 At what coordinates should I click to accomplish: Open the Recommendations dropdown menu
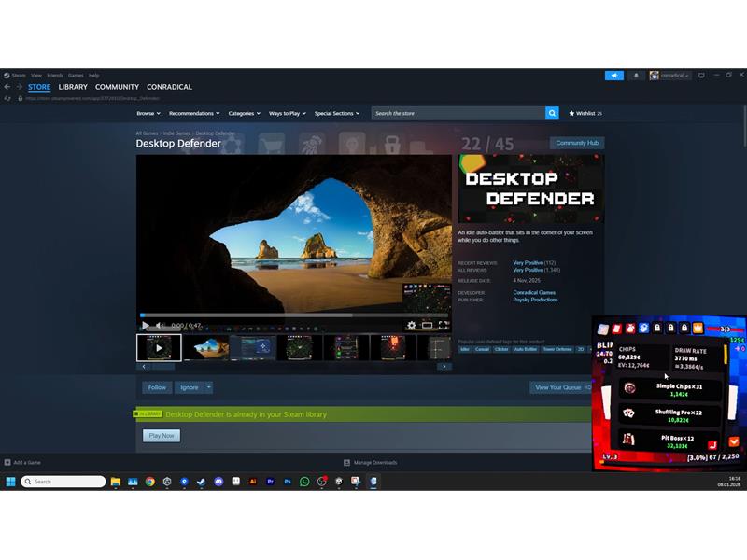(194, 113)
